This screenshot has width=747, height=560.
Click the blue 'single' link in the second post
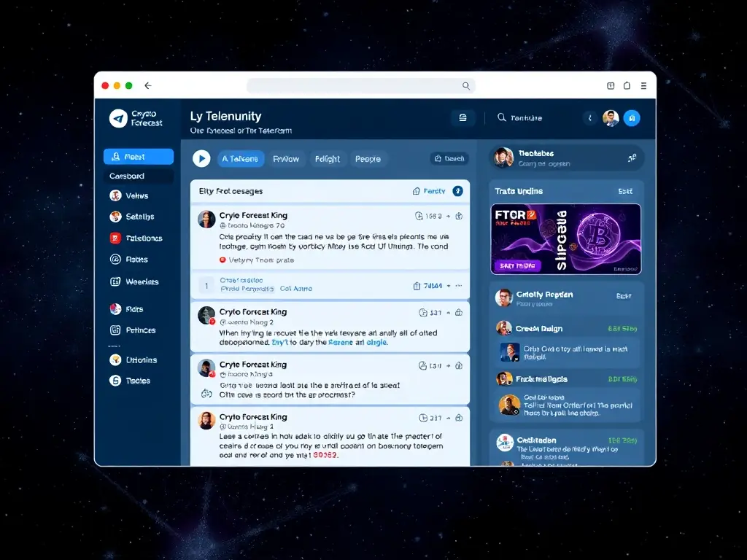point(376,343)
